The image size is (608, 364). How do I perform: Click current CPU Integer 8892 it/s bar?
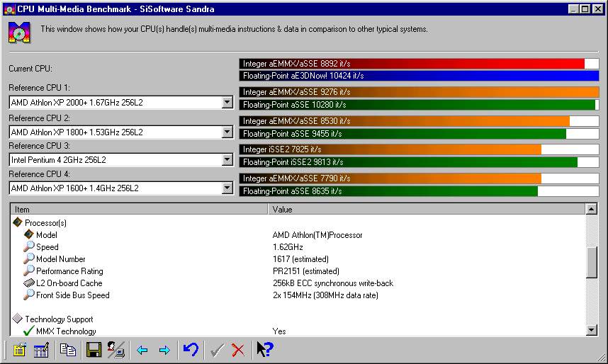tap(420, 64)
